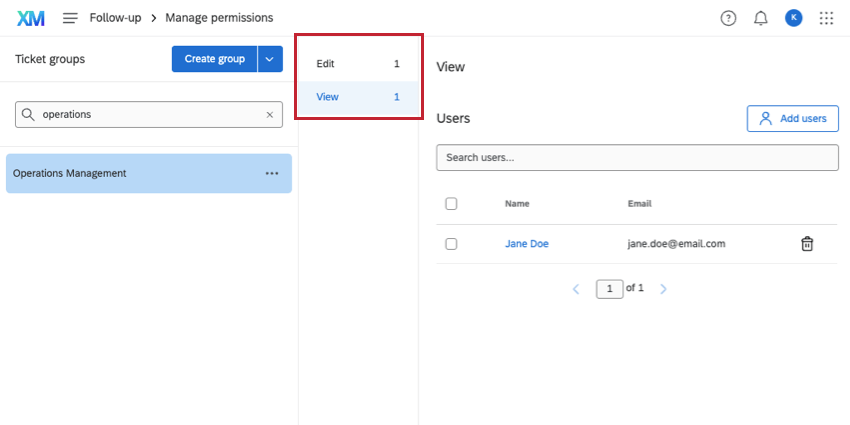The height and width of the screenshot is (425, 850).
Task: Open the app switcher grid icon
Action: (826, 18)
